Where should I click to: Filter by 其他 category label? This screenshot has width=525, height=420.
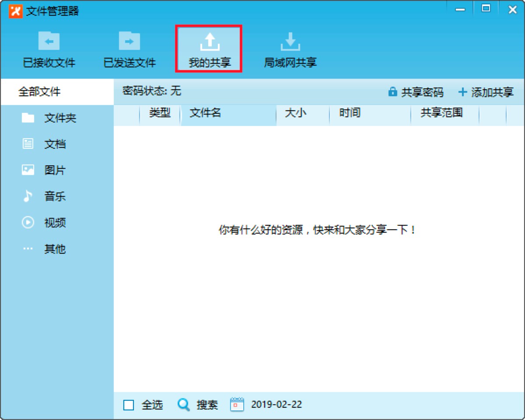pyautogui.click(x=55, y=249)
